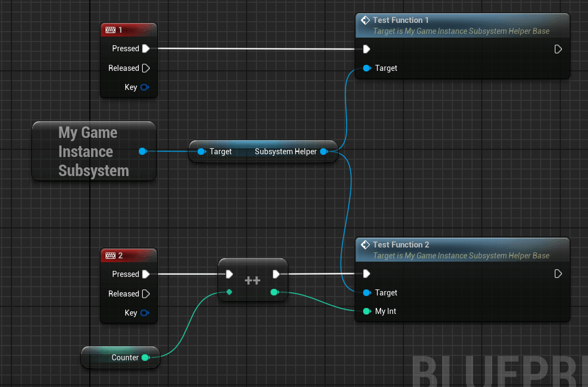Click Test Function 1 target subtitle text
588x387 pixels.
click(461, 31)
